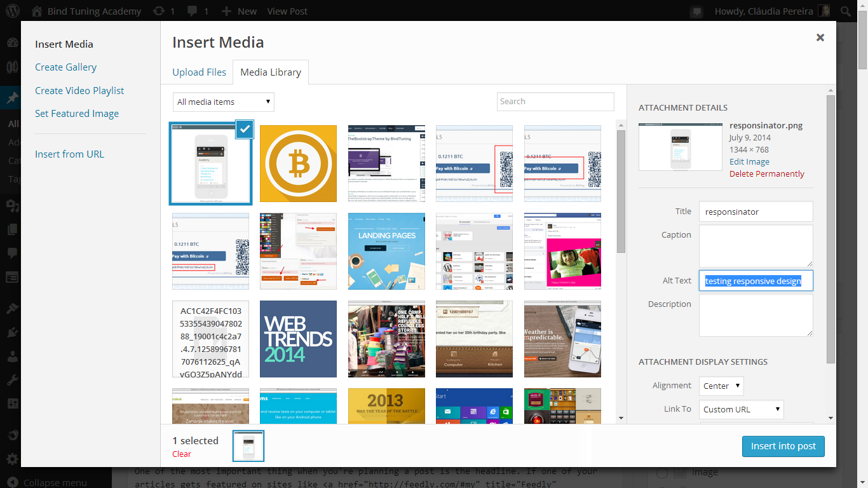Choose Create Gallery
Viewport: 868px width, 488px height.
[66, 67]
